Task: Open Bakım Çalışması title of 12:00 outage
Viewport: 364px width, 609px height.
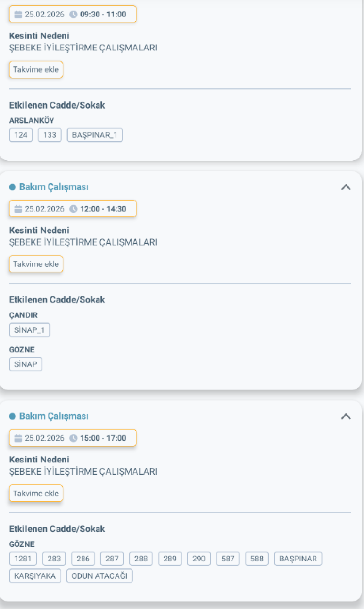Action: 54,187
